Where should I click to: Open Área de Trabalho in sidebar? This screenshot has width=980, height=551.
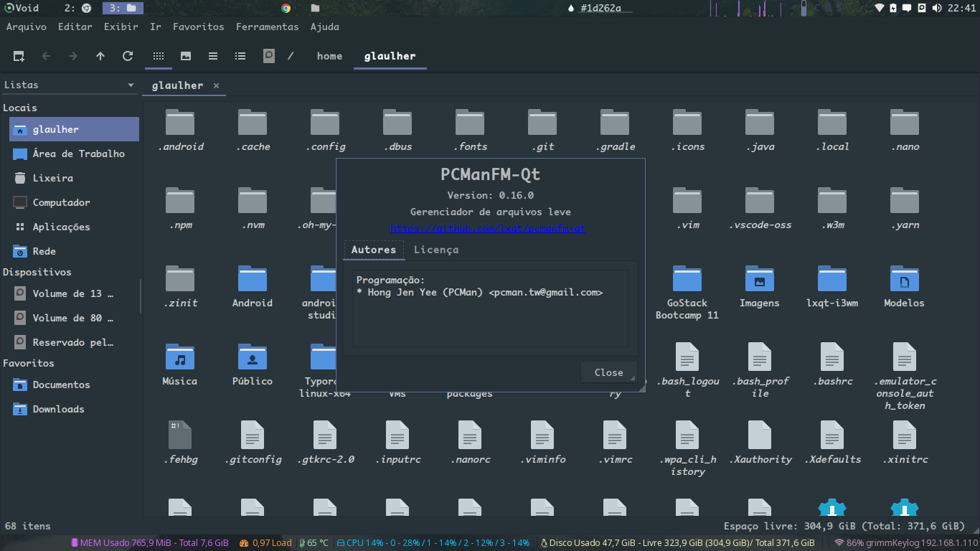click(74, 154)
